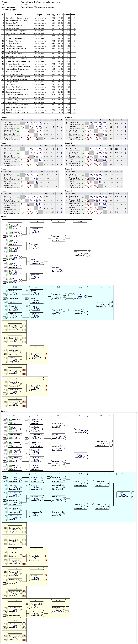Click the 'Дельта' column header
Screen dimensions: 138x644
click(x=67, y=15)
